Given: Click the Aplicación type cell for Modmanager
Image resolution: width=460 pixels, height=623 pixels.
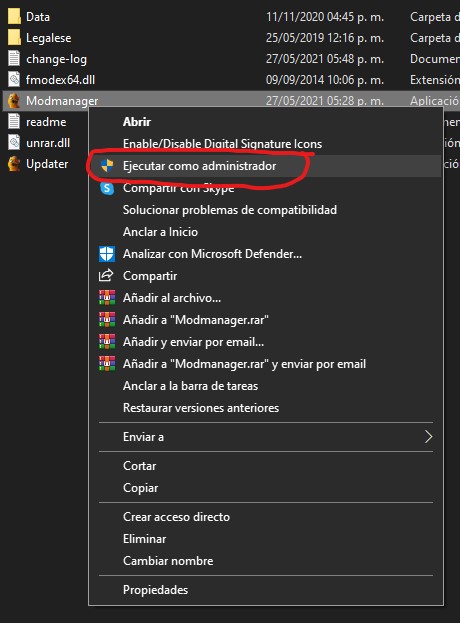Looking at the screenshot, I should [435, 101].
